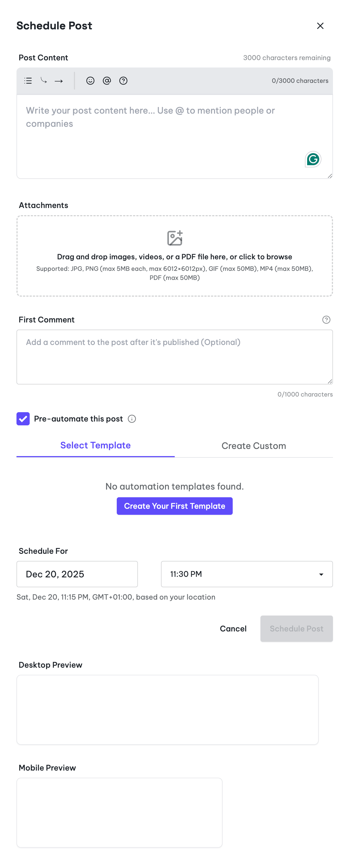350x868 pixels.
Task: Click the First Comment help icon
Action: (326, 319)
